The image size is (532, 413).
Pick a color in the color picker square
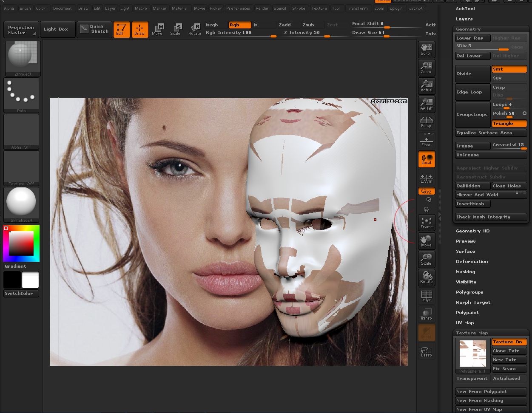click(21, 243)
